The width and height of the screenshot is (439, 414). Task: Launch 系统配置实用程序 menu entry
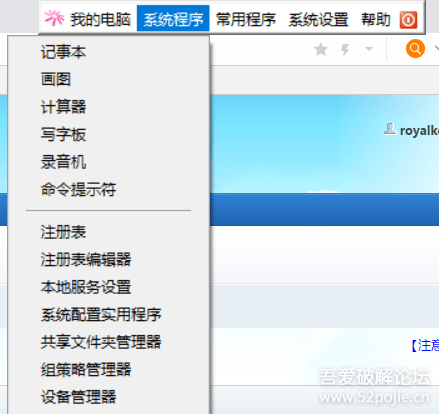109,314
